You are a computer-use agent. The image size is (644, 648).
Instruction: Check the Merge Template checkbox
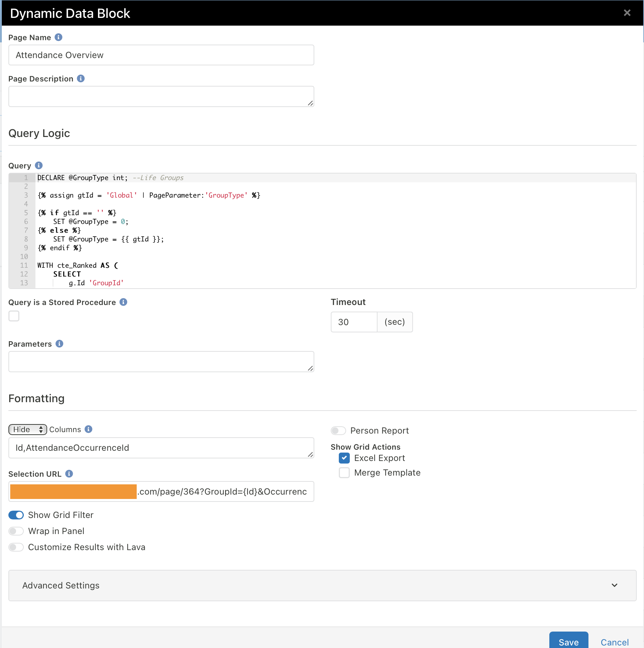pyautogui.click(x=344, y=473)
